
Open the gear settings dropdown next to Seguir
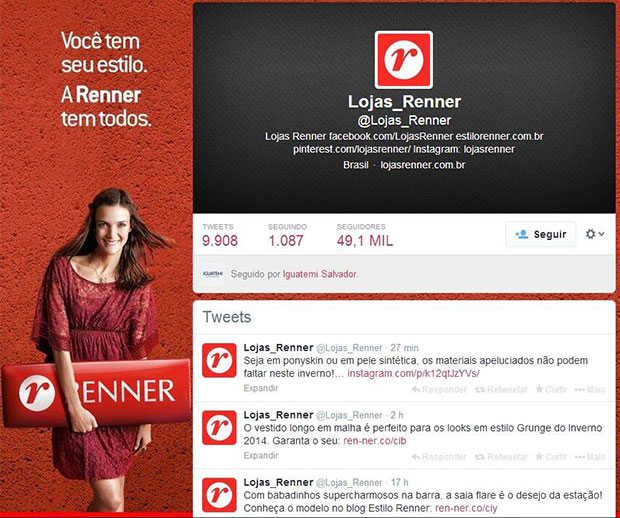tap(595, 234)
